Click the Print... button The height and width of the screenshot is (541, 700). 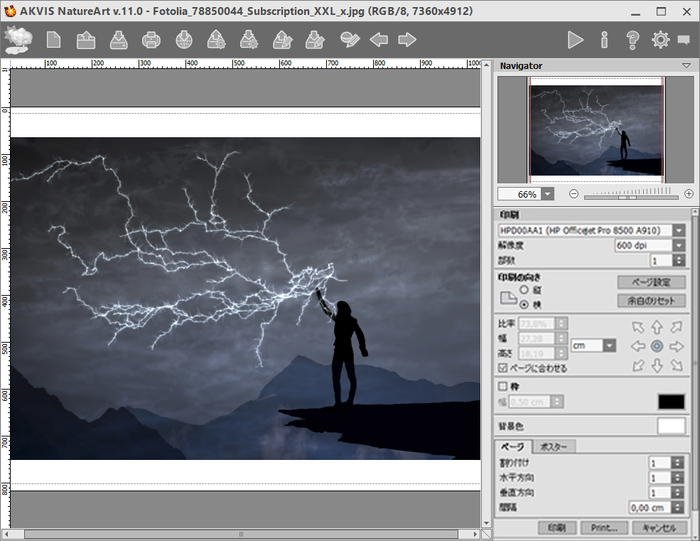(x=604, y=528)
